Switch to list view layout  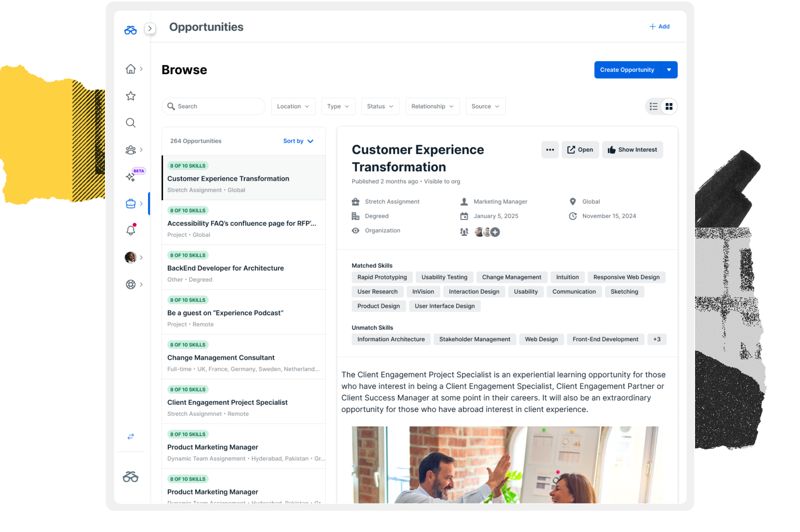[x=654, y=106]
